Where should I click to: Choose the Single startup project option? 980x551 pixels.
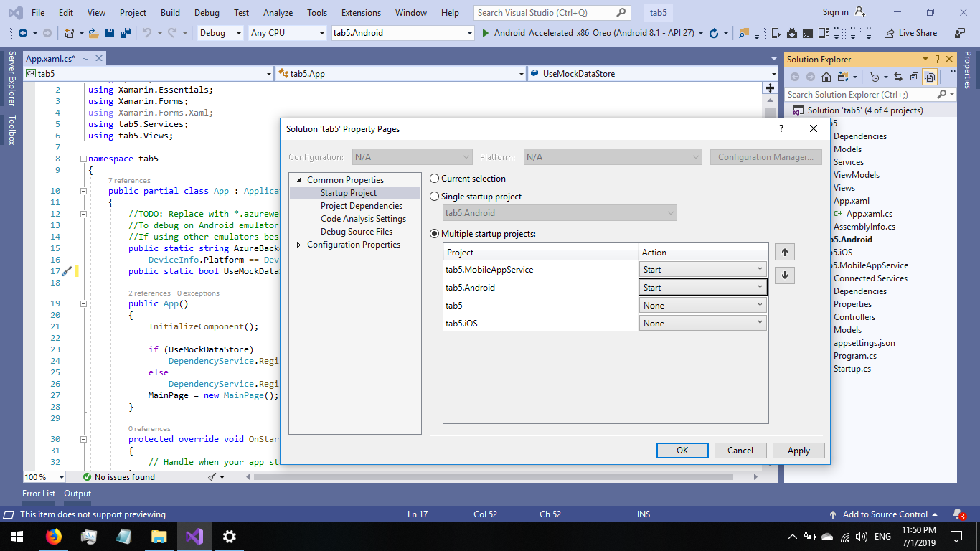click(x=434, y=197)
